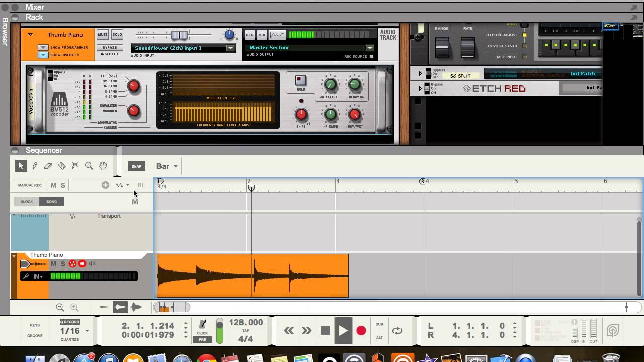Open the snap value Bar dropdown
Viewport: 644px width, 362px height.
(x=167, y=166)
